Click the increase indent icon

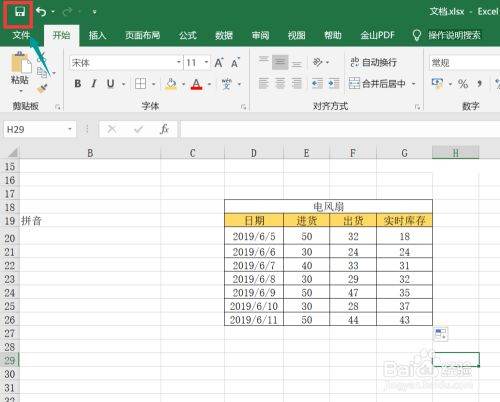[x=334, y=83]
